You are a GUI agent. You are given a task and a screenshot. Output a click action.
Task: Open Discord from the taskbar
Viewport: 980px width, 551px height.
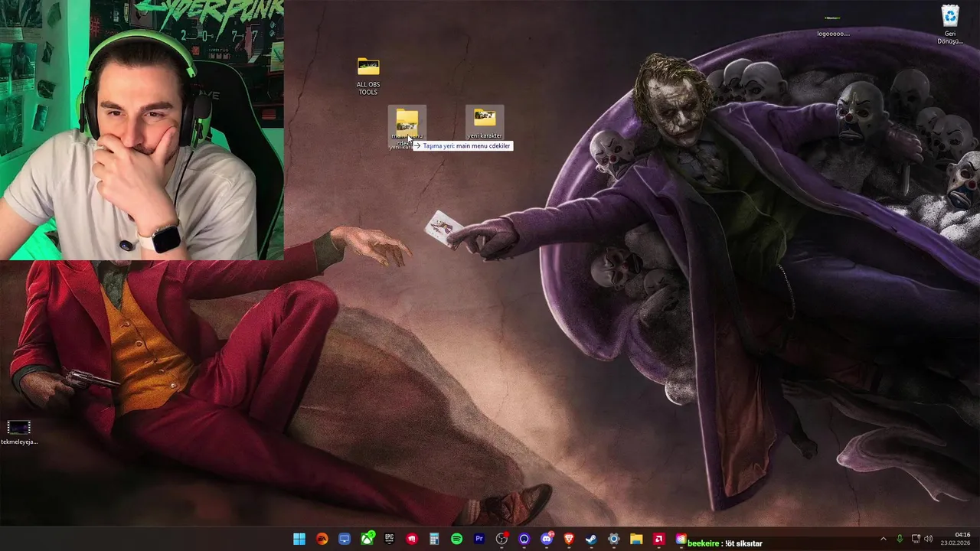547,539
